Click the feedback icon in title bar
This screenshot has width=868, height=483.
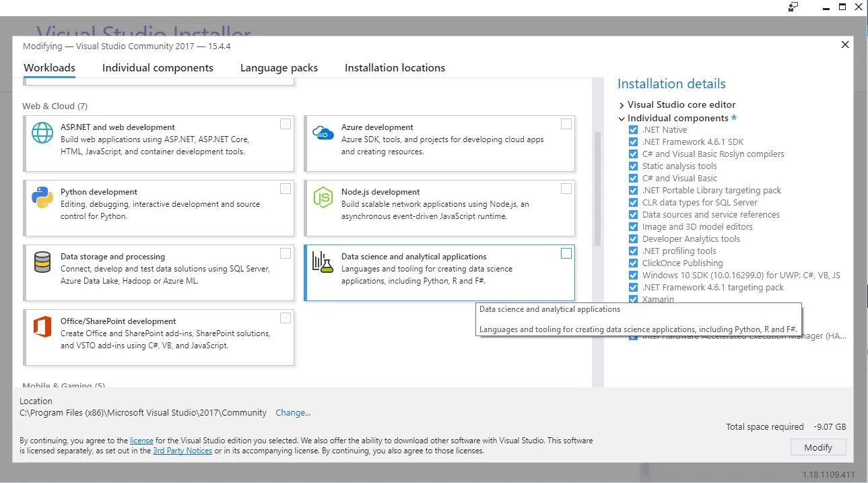[793, 7]
